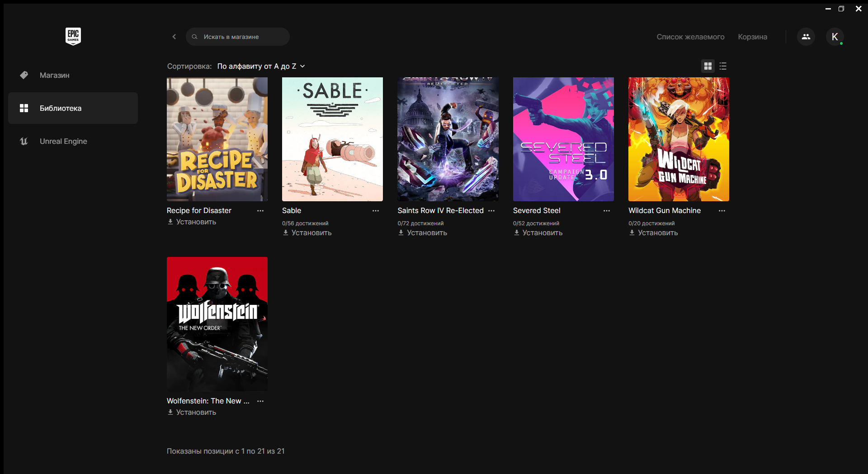The height and width of the screenshot is (474, 868).
Task: Open Корзина cart
Action: pos(752,37)
